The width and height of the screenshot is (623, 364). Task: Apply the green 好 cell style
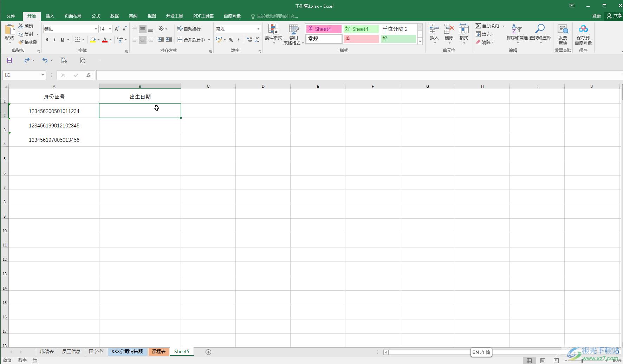click(x=398, y=39)
